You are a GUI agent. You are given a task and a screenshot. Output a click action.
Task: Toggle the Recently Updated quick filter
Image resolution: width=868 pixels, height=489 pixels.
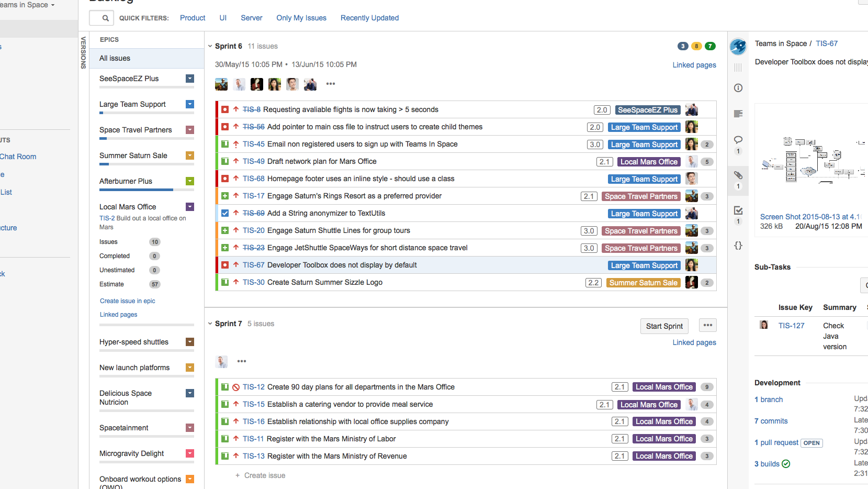pyautogui.click(x=369, y=18)
